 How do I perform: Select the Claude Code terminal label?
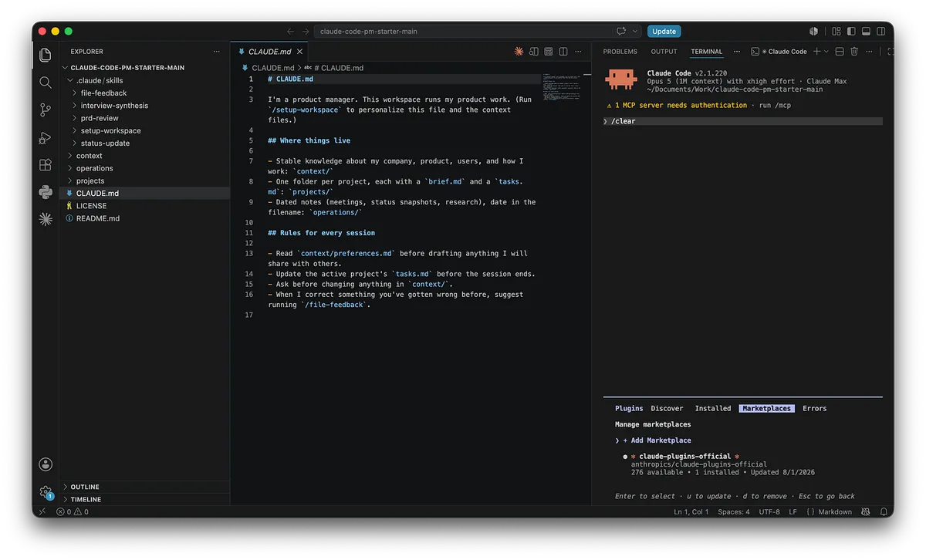[x=779, y=52]
